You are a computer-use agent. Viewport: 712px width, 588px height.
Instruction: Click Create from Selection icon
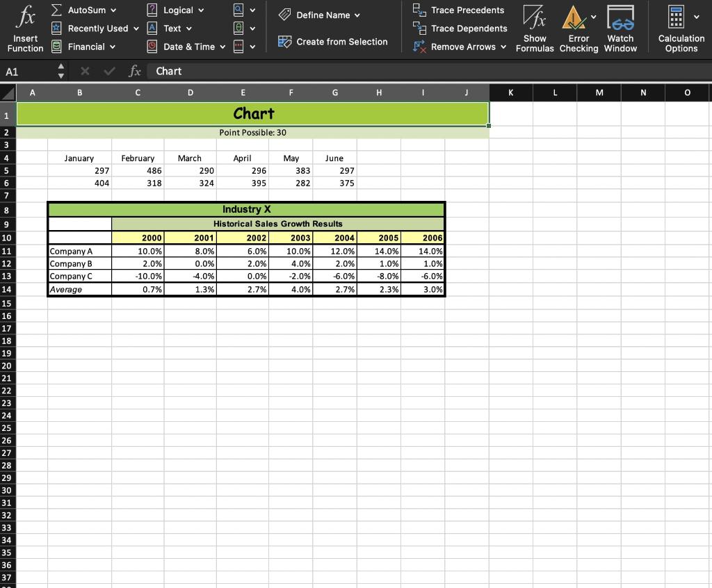pyautogui.click(x=284, y=42)
